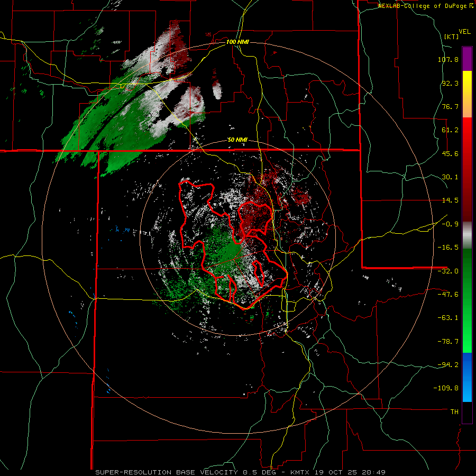Click the purple segment of velocity color bar
The image size is (476, 476).
(x=467, y=59)
